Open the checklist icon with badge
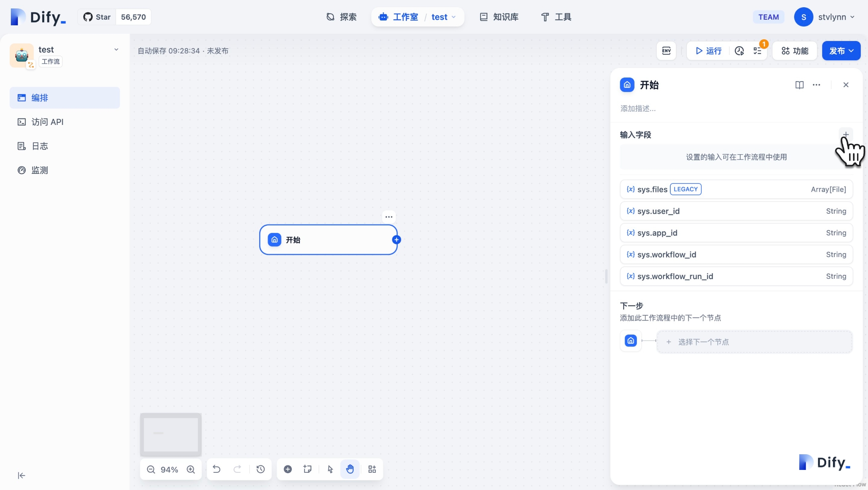Image resolution: width=868 pixels, height=490 pixels. 757,51
